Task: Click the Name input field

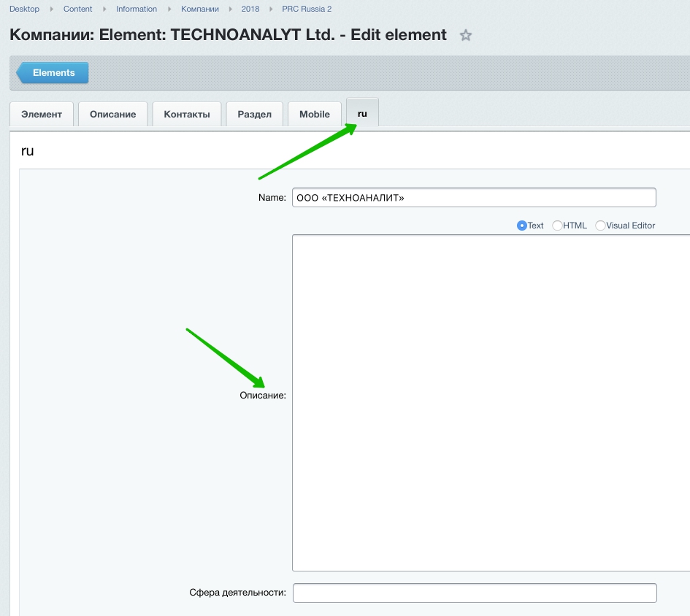Action: click(474, 198)
